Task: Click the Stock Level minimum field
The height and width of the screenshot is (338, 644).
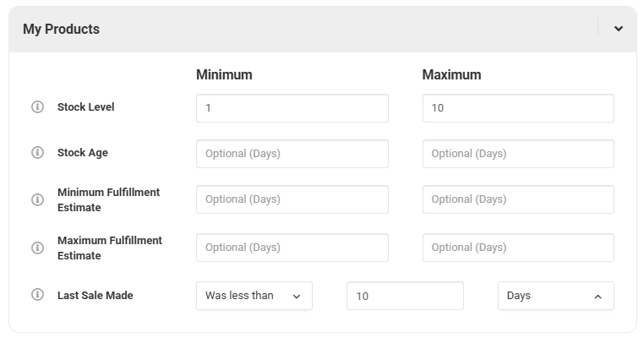Action: (x=292, y=108)
